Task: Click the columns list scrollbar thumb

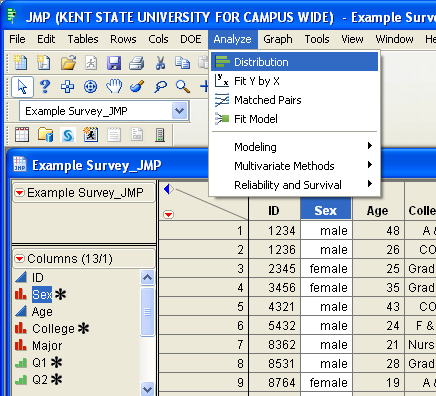Action: tap(147, 312)
